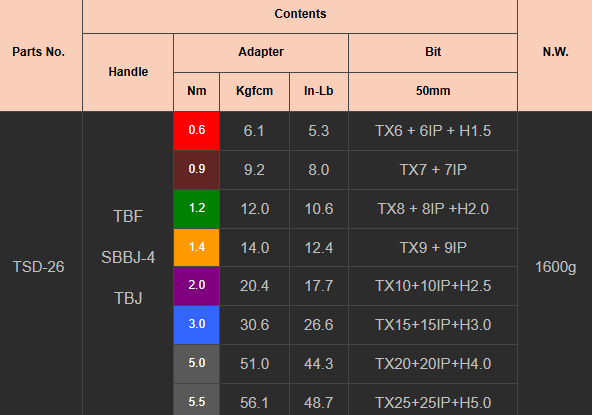
Task: Click the red 0.6 Nm color cell
Action: click(x=196, y=131)
